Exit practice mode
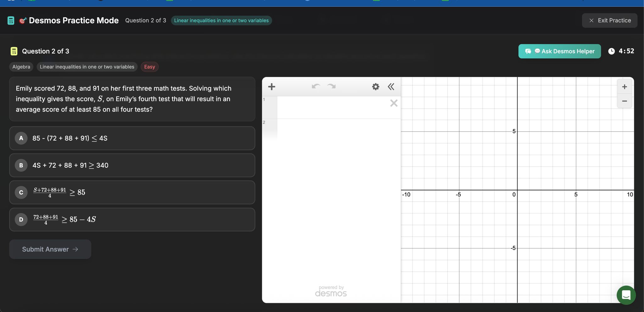644x312 pixels. coord(609,20)
